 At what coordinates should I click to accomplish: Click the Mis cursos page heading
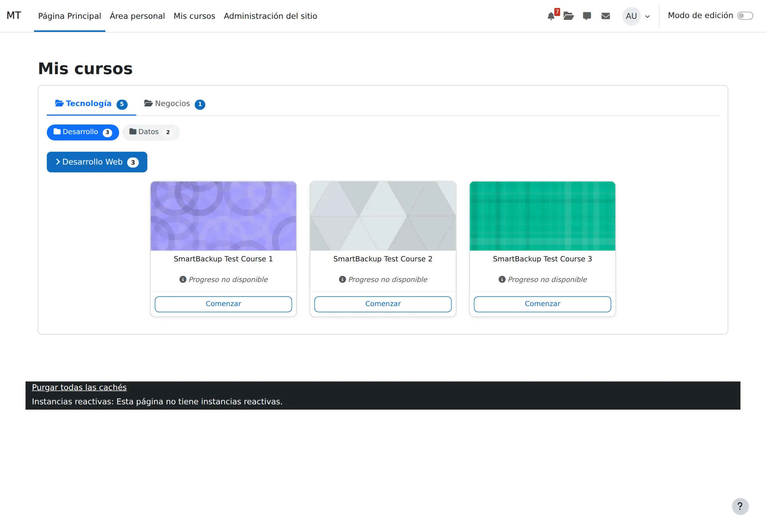coord(85,68)
